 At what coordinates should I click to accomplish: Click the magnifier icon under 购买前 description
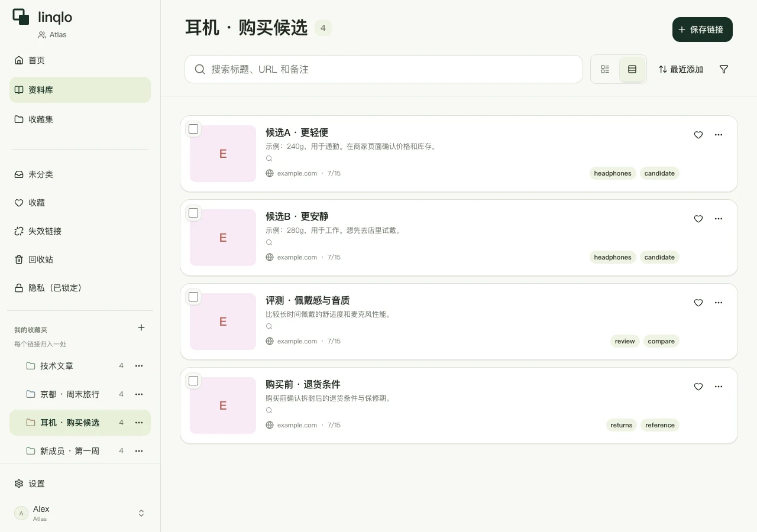point(269,410)
